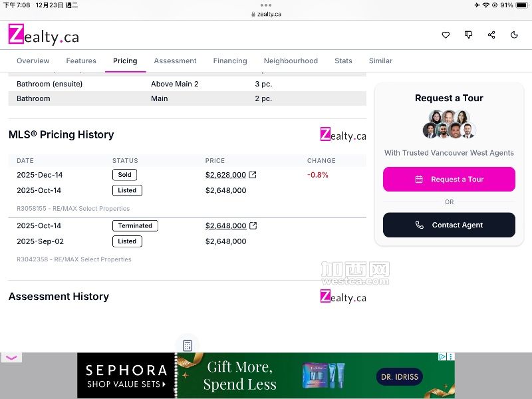Click the Terminated $2,648,000 price link

[x=225, y=225]
